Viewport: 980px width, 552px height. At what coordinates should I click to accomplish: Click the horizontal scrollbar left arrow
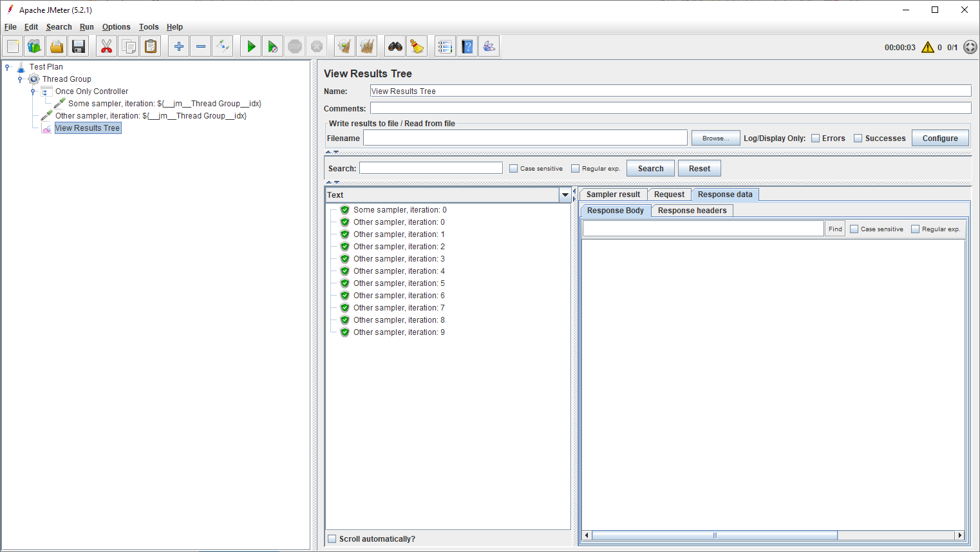coord(587,535)
